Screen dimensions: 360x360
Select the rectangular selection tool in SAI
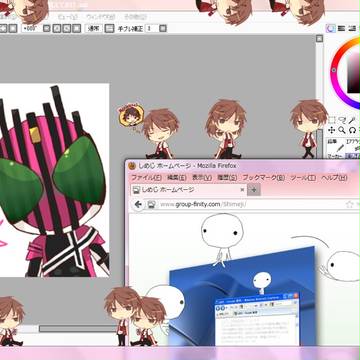tap(332, 120)
